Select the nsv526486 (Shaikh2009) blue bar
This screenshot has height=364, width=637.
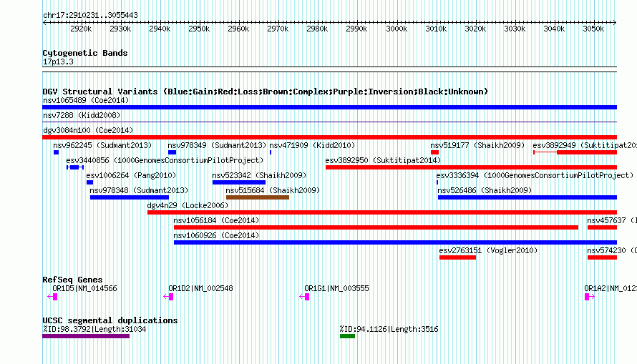(x=527, y=197)
